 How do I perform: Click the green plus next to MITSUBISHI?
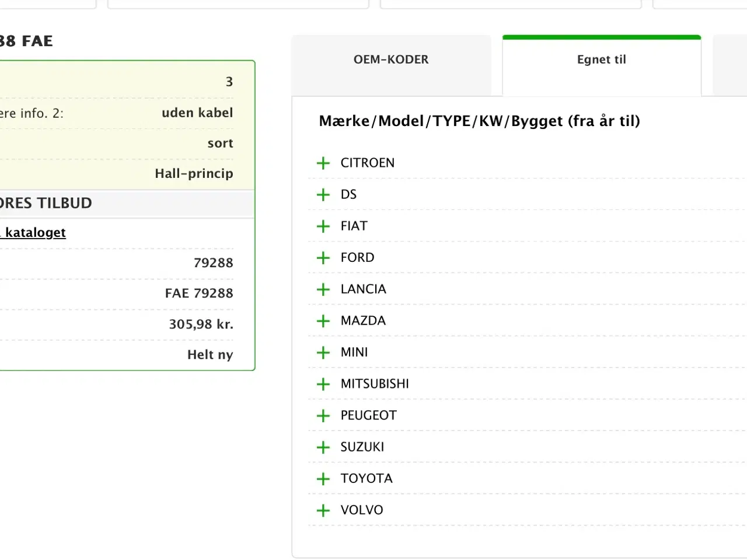tap(323, 384)
